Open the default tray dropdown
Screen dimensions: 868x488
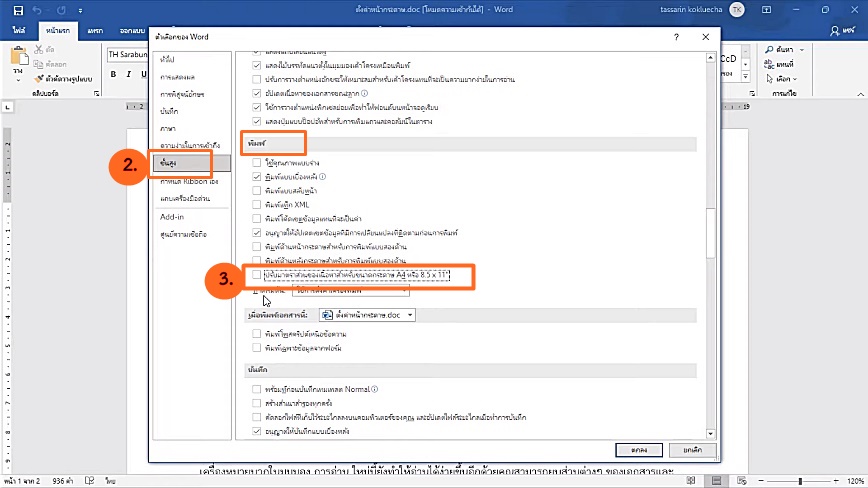tap(351, 290)
